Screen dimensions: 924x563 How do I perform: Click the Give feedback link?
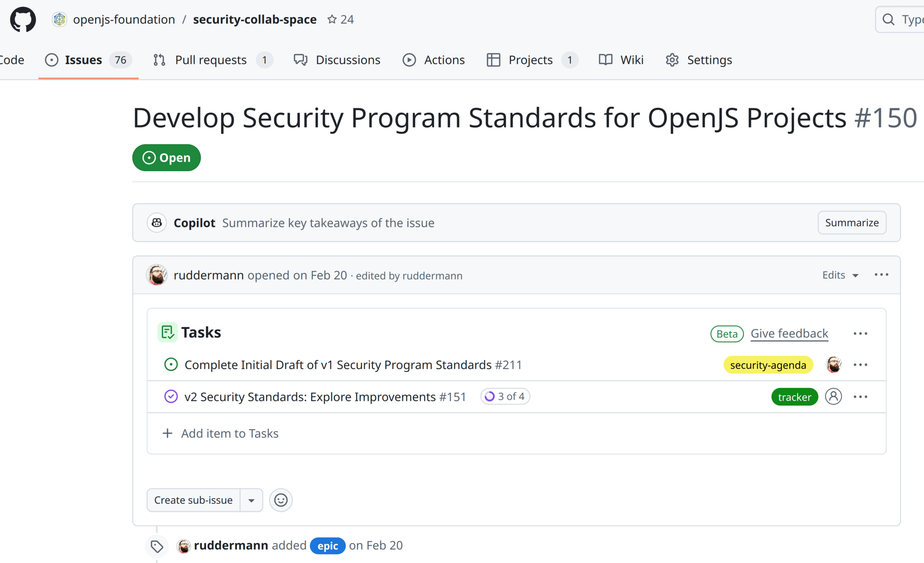click(x=789, y=334)
